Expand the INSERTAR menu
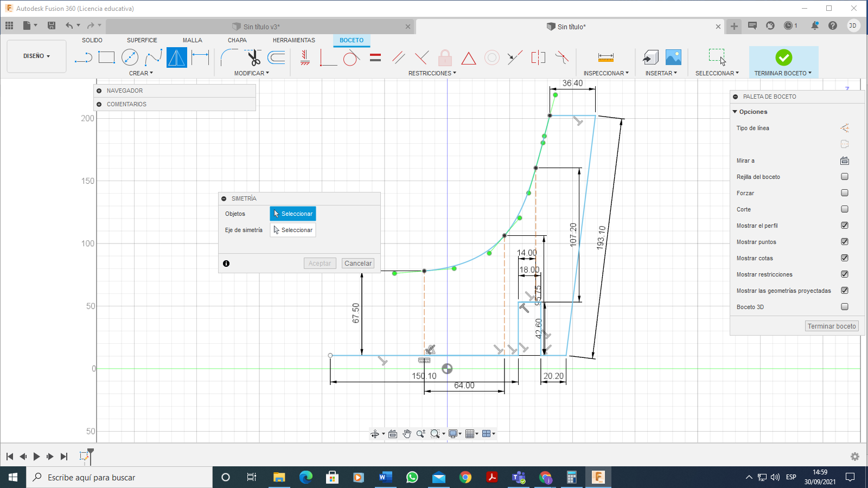 coord(661,73)
